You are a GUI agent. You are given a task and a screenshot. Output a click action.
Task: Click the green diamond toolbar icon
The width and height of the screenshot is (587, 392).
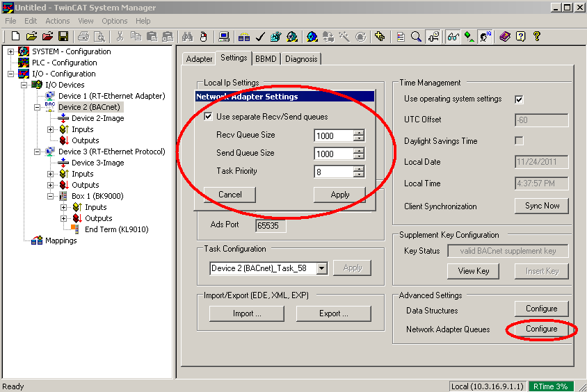469,36
